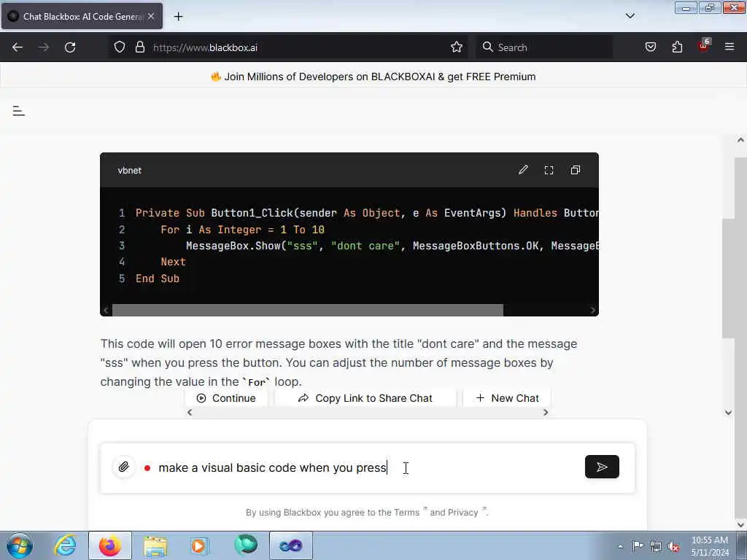This screenshot has height=560, width=747.
Task: Open the network tray icon
Action: pyautogui.click(x=656, y=546)
